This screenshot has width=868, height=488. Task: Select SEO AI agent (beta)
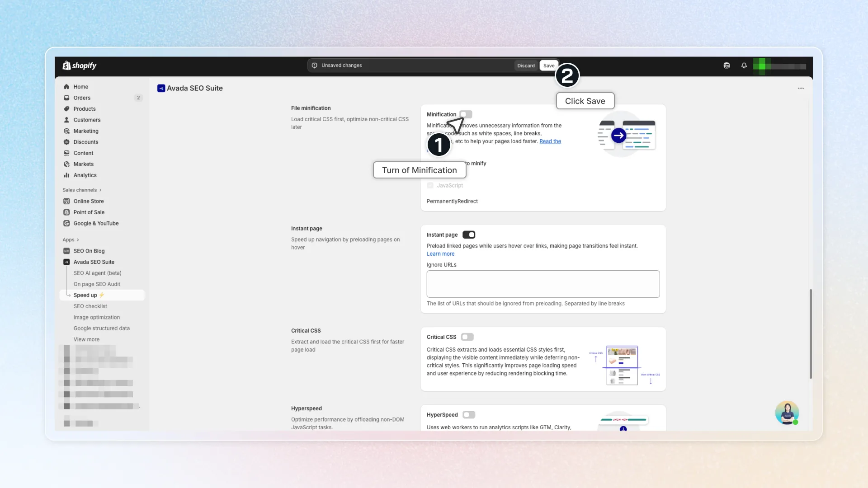tap(97, 273)
